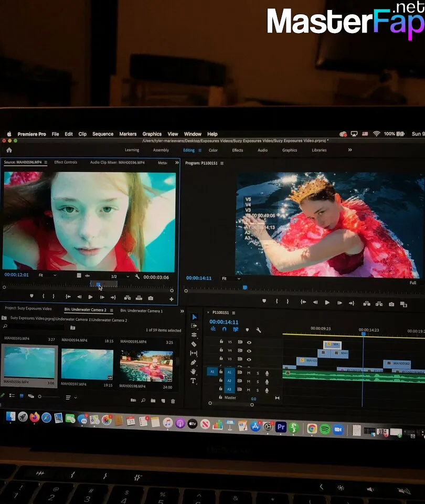Switch to Color workspace

point(213,150)
